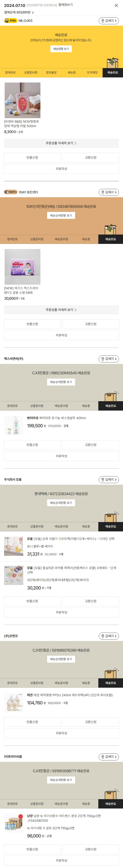Select the 점포출발 delivery step tab
This screenshot has width=123, height=868.
point(51,73)
